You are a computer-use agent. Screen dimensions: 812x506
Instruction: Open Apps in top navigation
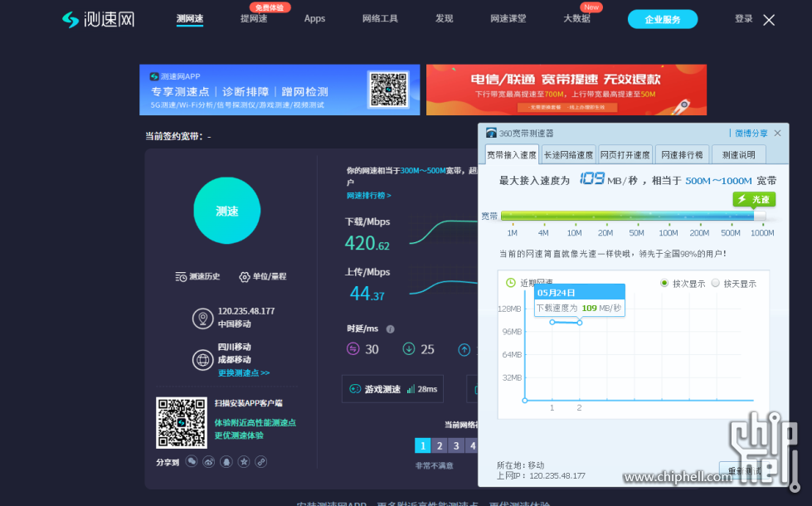(315, 18)
